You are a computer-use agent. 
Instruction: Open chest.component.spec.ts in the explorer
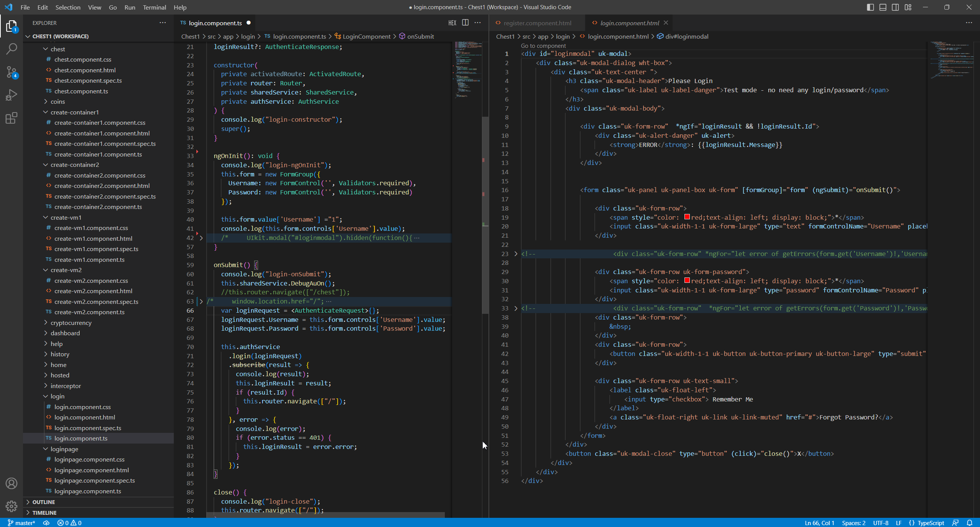(88, 80)
